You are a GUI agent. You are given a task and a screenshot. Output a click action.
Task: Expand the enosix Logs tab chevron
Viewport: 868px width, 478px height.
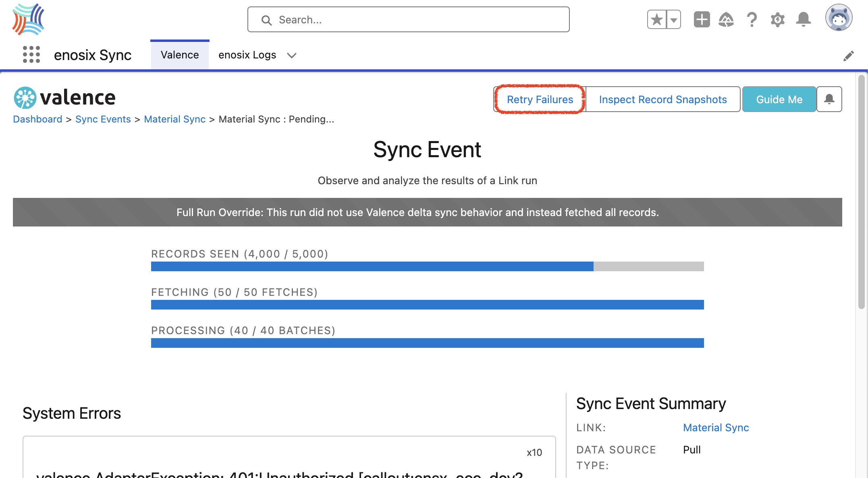(x=292, y=55)
